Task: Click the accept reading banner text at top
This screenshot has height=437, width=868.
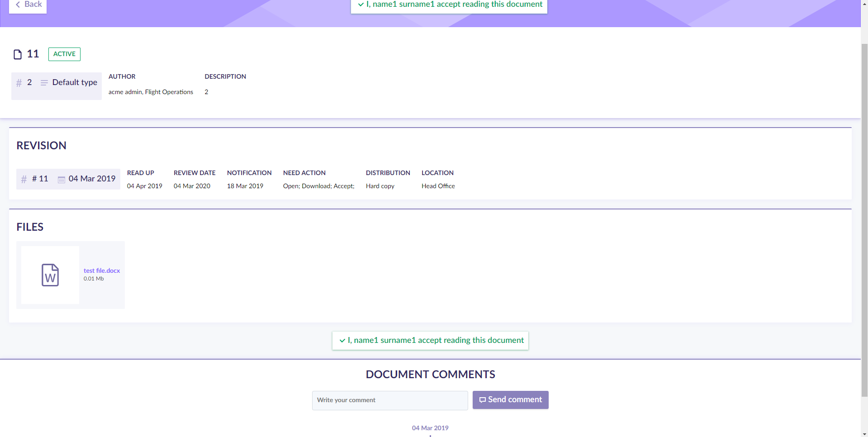Action: point(454,5)
